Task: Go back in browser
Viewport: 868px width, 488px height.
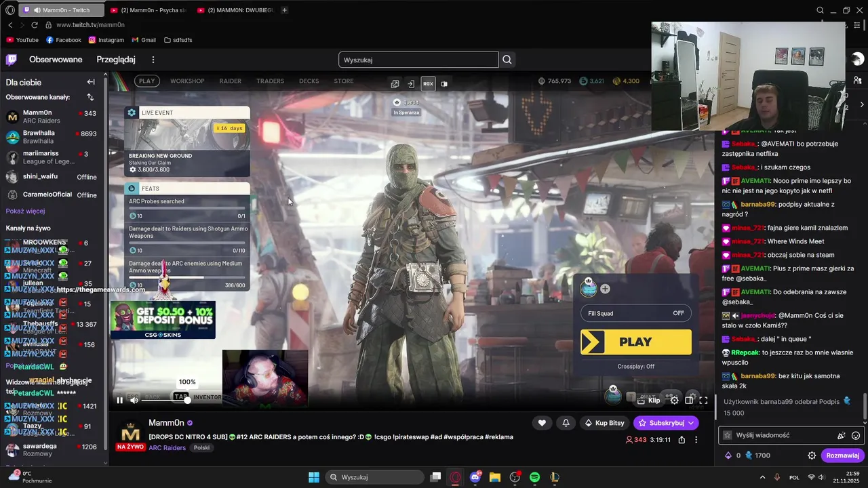Action: click(x=10, y=24)
